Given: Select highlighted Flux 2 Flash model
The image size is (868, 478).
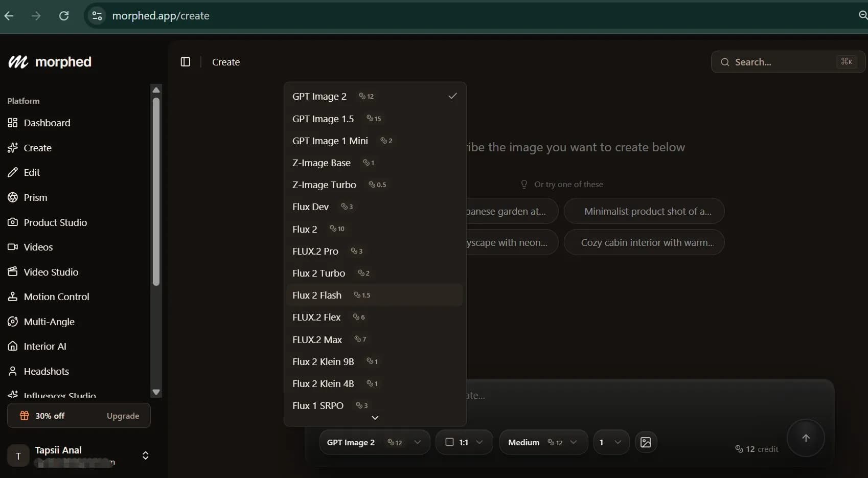Looking at the screenshot, I should pos(375,295).
